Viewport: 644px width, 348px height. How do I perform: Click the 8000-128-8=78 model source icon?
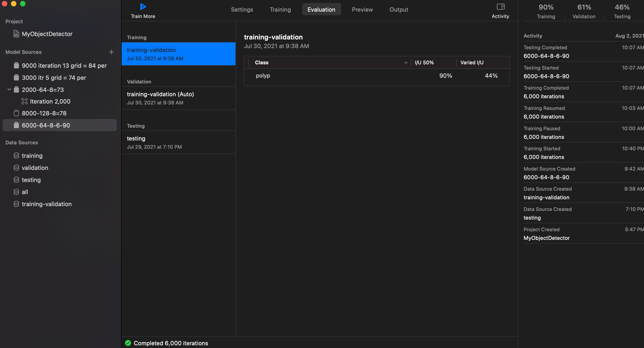point(16,113)
